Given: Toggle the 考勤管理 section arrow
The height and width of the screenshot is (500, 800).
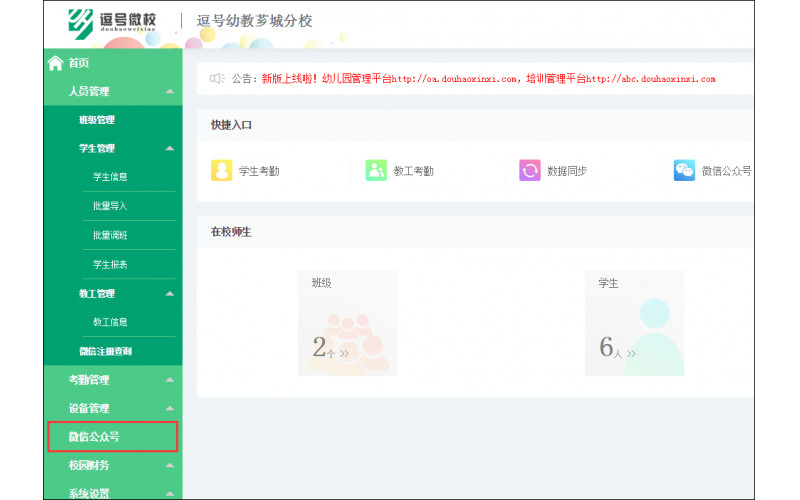Looking at the screenshot, I should coord(170,380).
